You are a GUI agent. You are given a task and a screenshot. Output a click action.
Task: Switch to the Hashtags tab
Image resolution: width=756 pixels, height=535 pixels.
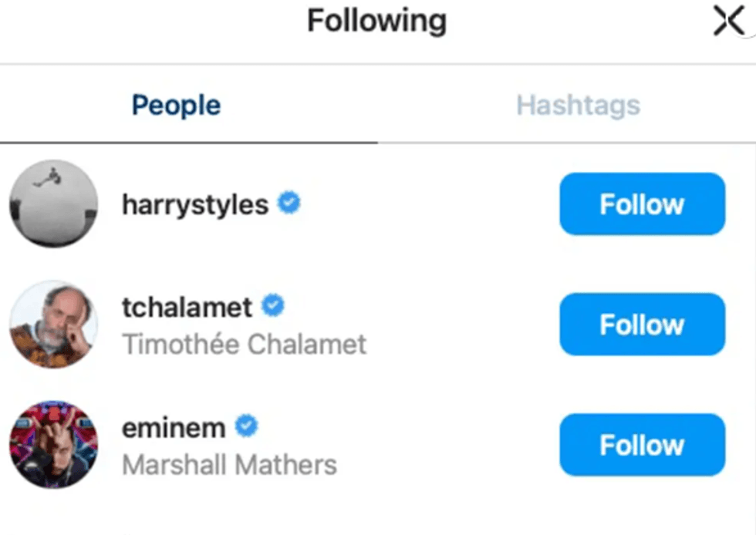578,106
